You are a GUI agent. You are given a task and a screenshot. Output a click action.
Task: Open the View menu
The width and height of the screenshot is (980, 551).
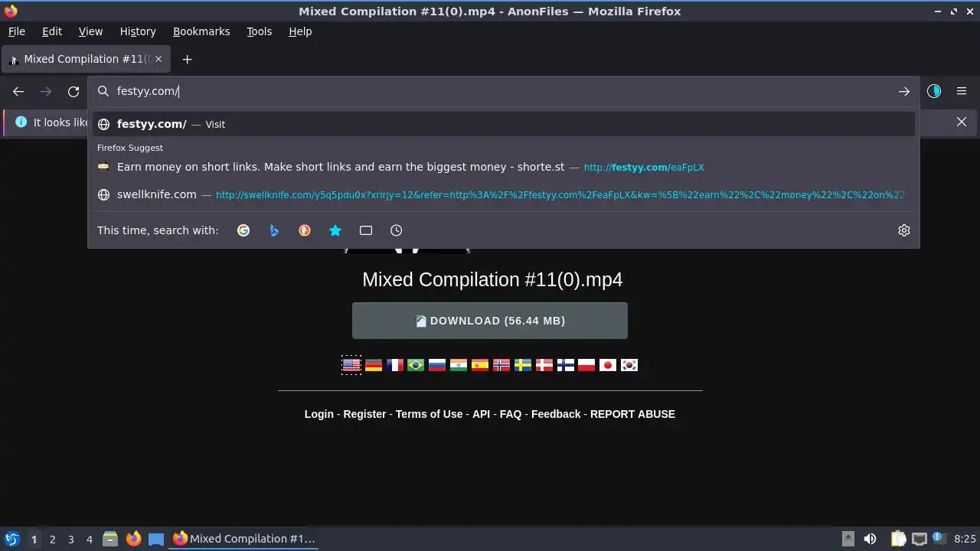coord(90,31)
